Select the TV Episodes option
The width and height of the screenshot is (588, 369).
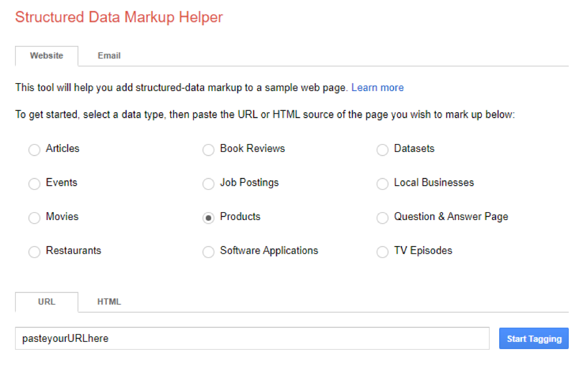pos(382,252)
